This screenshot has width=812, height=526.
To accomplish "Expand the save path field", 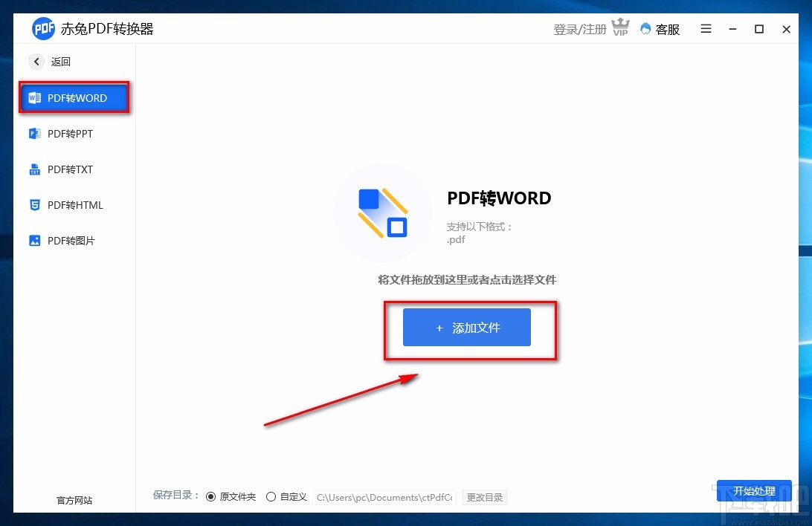I will (384, 497).
